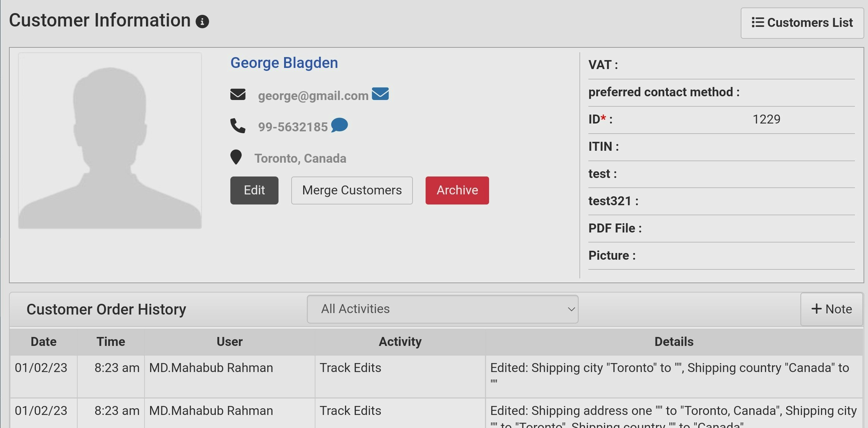The image size is (868, 428).
Task: Open the Customers List page
Action: pyautogui.click(x=802, y=23)
